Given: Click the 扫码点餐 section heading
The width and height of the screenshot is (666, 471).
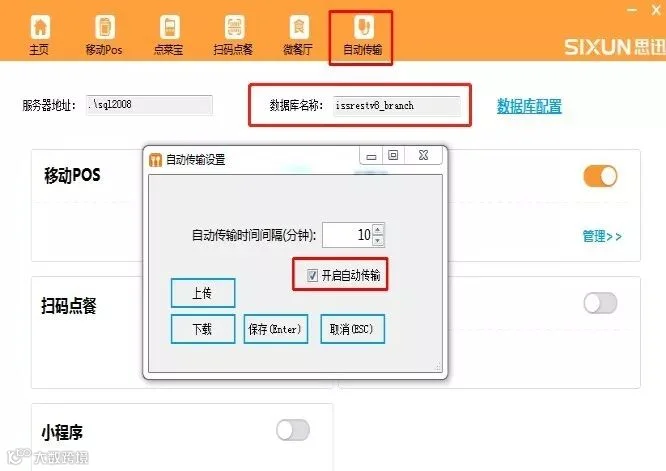Looking at the screenshot, I should (69, 305).
